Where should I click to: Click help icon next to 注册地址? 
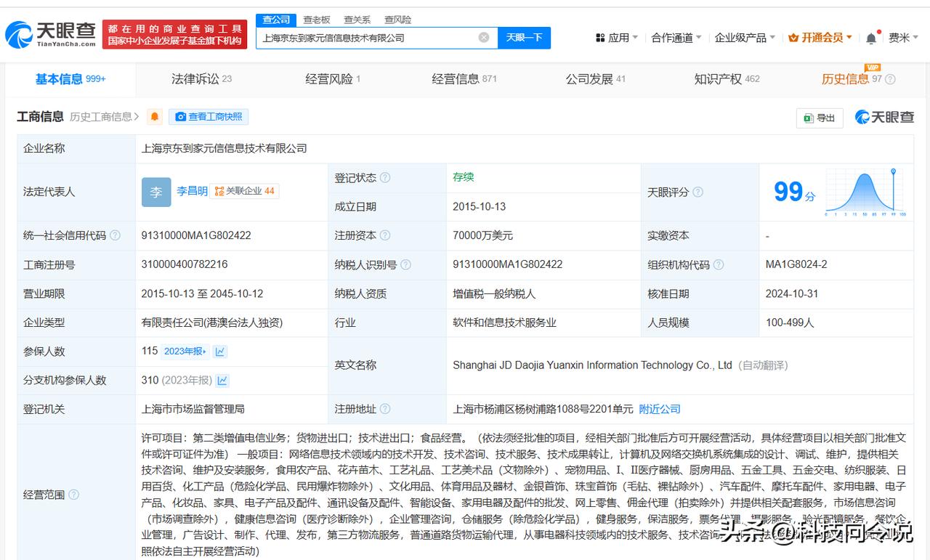[385, 409]
